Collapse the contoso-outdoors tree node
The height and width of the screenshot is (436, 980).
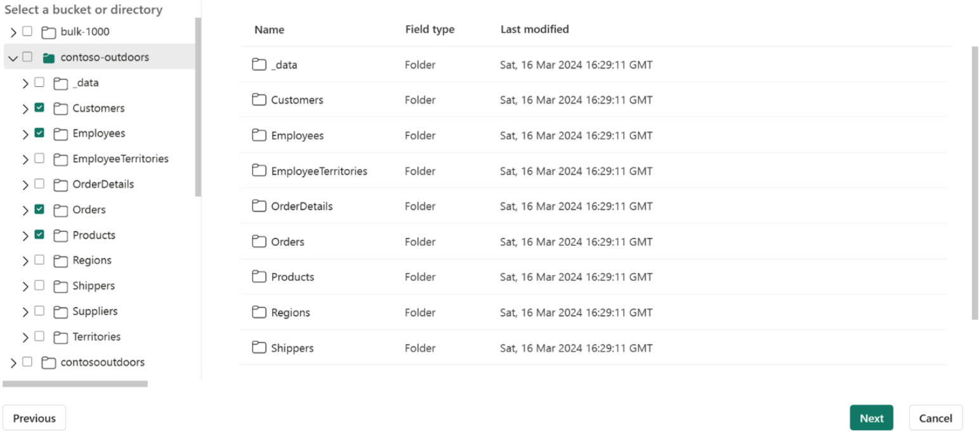pyautogui.click(x=13, y=58)
